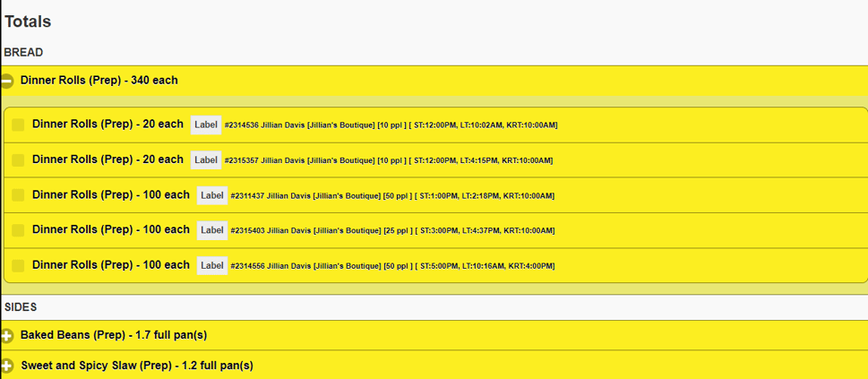Click Label button for order #2315357
Screen dimensions: 868x379
(206, 160)
